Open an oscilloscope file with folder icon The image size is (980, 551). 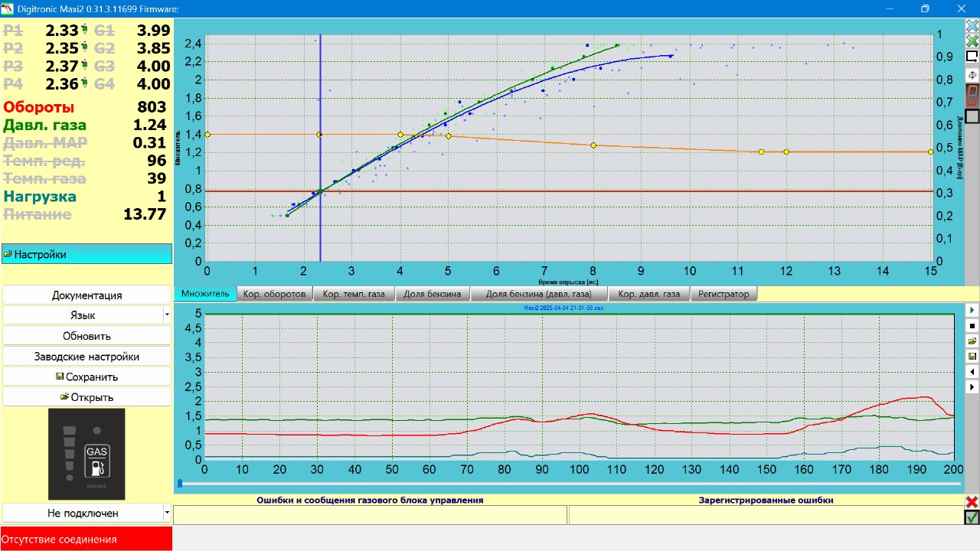pyautogui.click(x=972, y=341)
